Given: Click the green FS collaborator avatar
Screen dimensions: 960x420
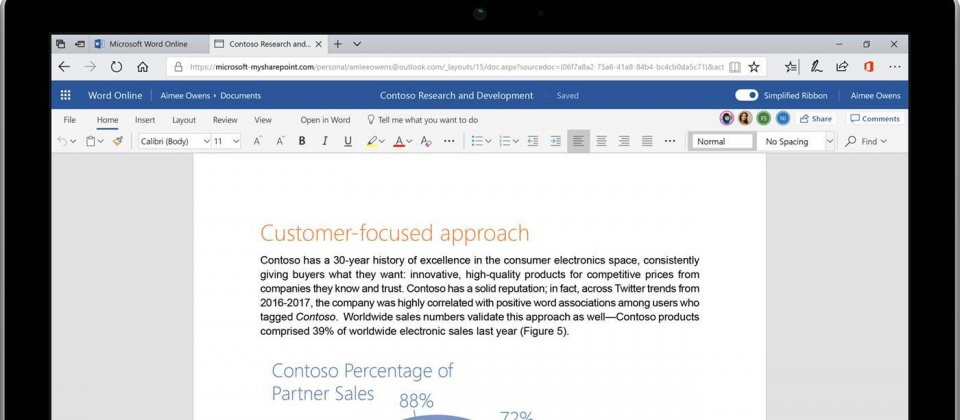Looking at the screenshot, I should [x=763, y=119].
